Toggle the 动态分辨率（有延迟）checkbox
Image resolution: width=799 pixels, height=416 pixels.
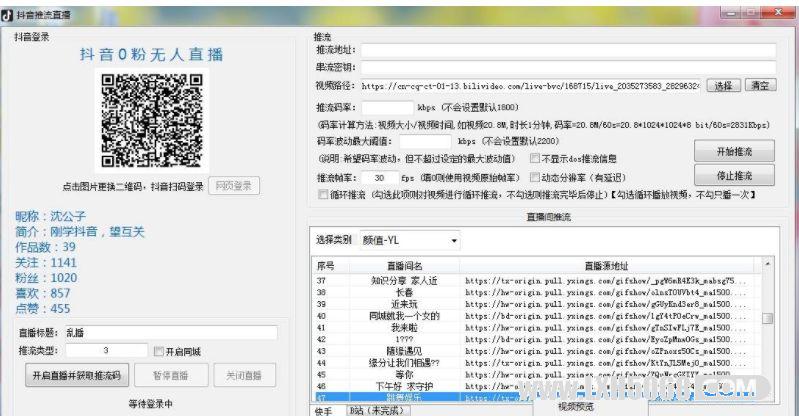point(535,177)
